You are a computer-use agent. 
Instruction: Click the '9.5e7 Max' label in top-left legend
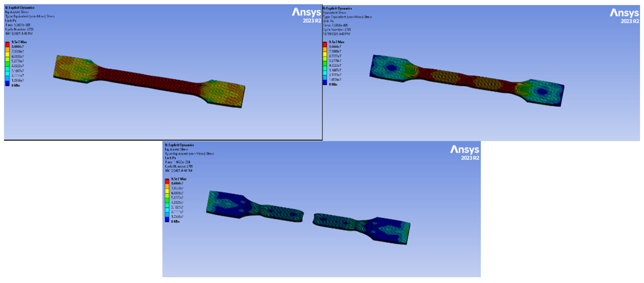pyautogui.click(x=19, y=42)
